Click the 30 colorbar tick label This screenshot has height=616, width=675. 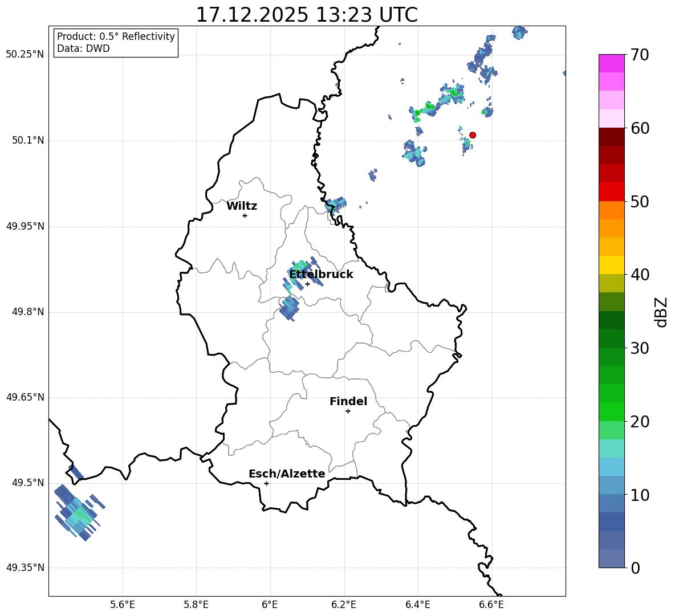(x=640, y=348)
